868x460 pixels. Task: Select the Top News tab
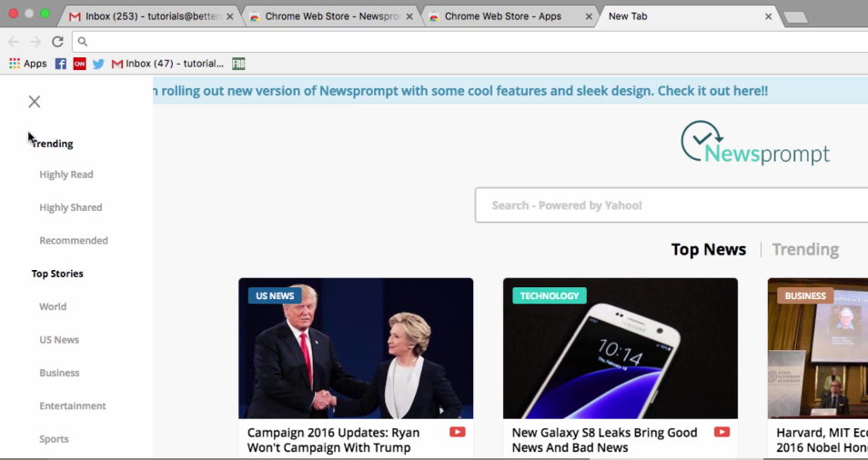[x=709, y=249]
